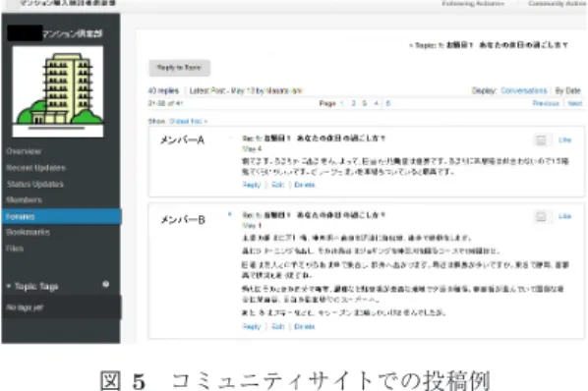Like メンバーA's post

point(564,140)
